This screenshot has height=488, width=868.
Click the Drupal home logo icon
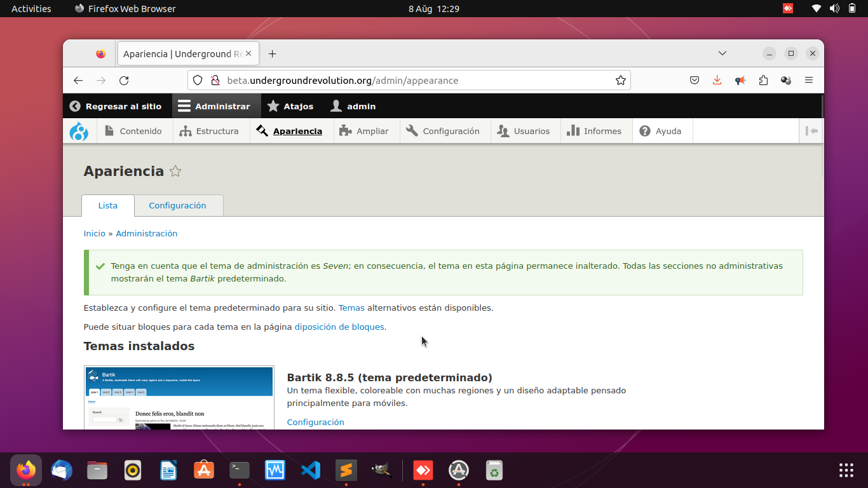(x=79, y=131)
